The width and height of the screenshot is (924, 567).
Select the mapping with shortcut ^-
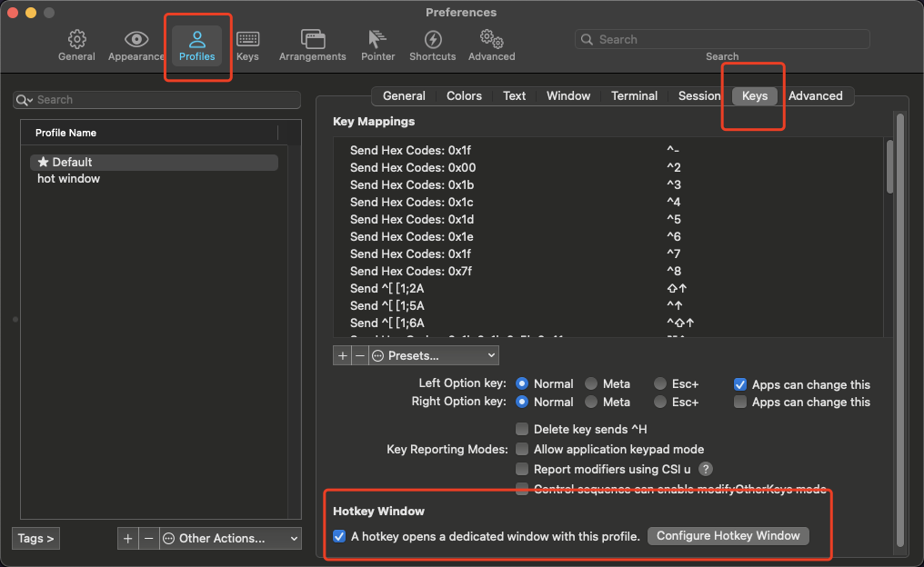tap(608, 150)
